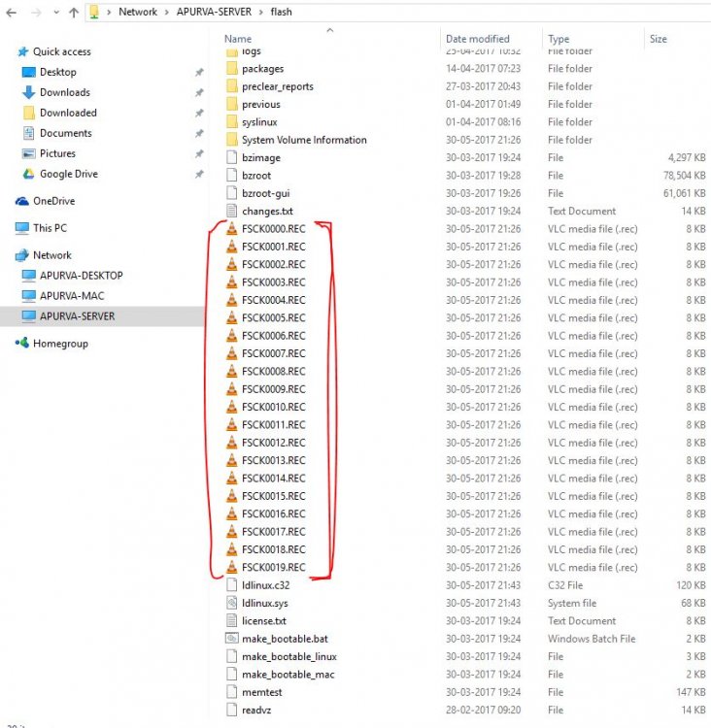Select the preclear_reports folder icon
The image size is (711, 728).
tap(232, 86)
